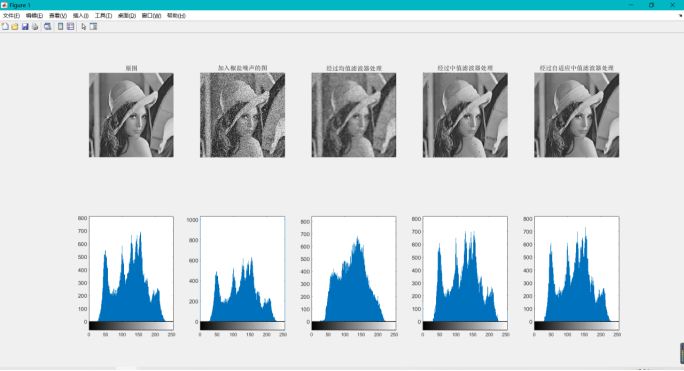Click the 原图 title text
Image resolution: width=684 pixels, height=371 pixels.
(x=131, y=68)
